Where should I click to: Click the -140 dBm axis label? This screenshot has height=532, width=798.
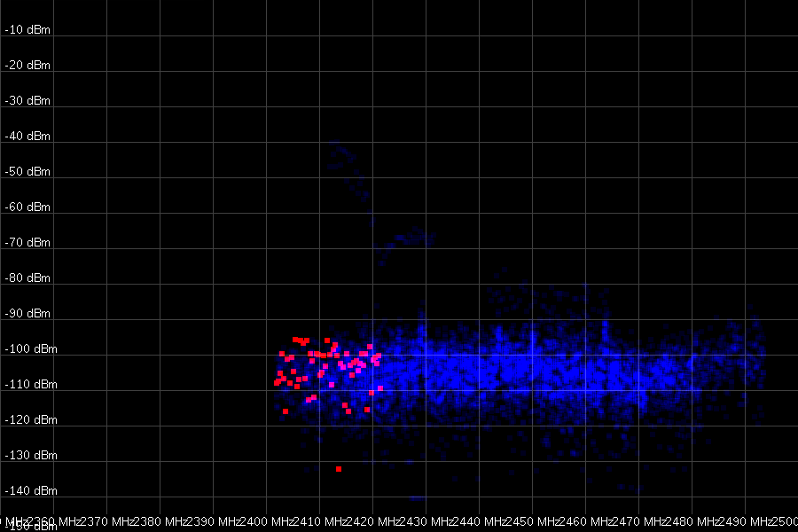[30, 491]
